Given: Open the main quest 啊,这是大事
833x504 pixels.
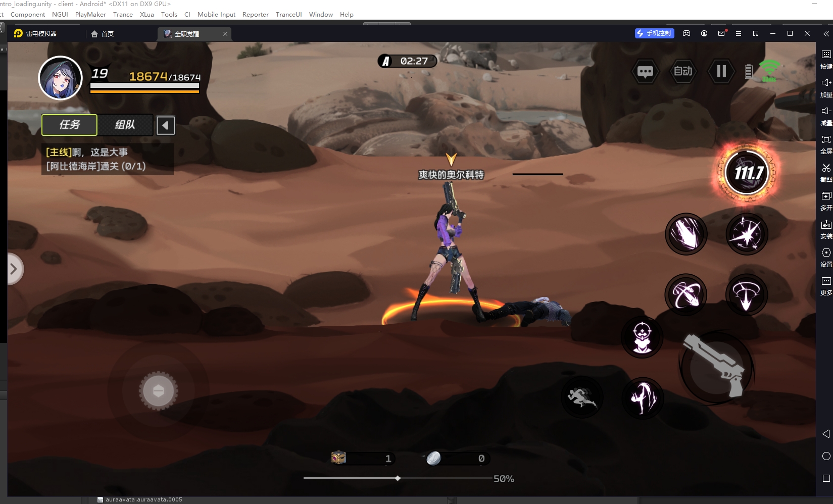Looking at the screenshot, I should 108,159.
